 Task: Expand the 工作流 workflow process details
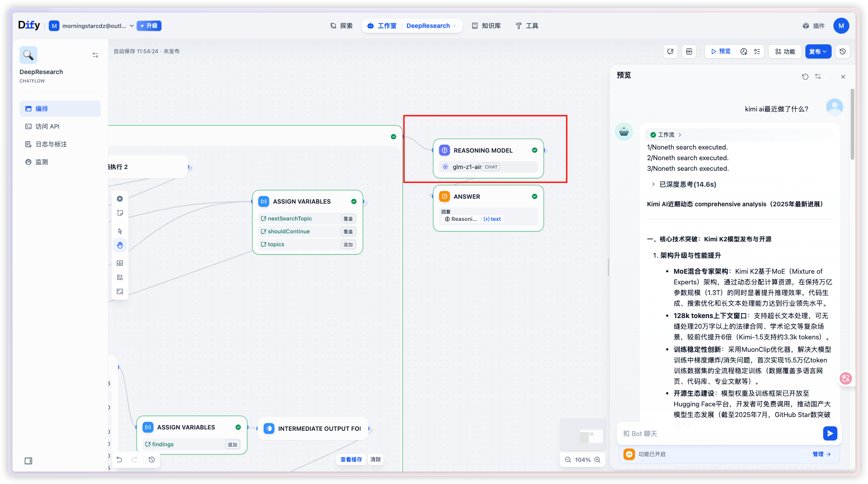point(666,135)
